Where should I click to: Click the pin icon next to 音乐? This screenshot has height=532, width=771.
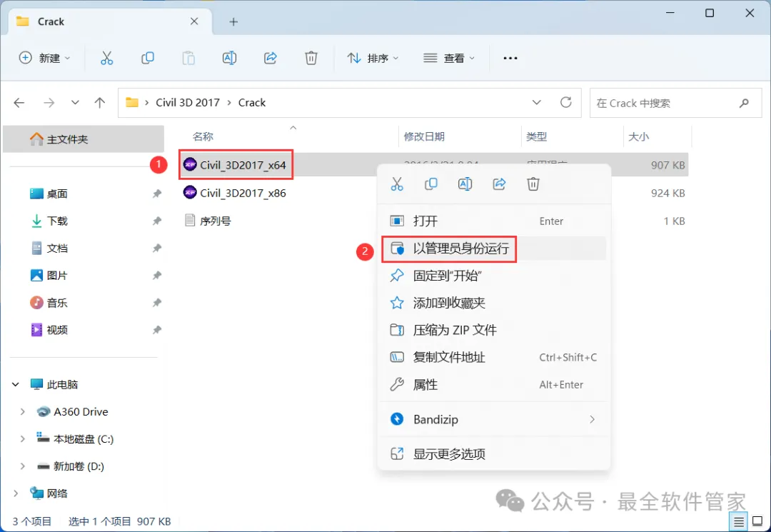pos(157,302)
